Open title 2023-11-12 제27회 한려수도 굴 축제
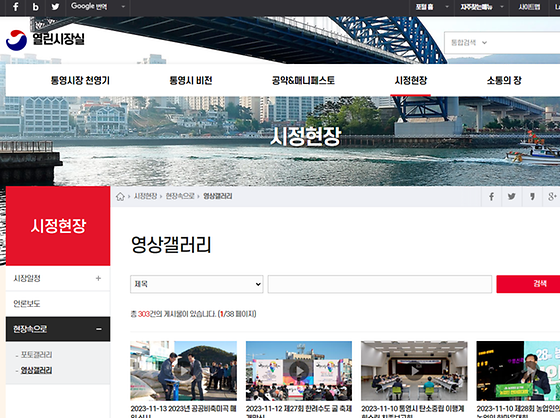The width and height of the screenshot is (560, 418). (299, 412)
